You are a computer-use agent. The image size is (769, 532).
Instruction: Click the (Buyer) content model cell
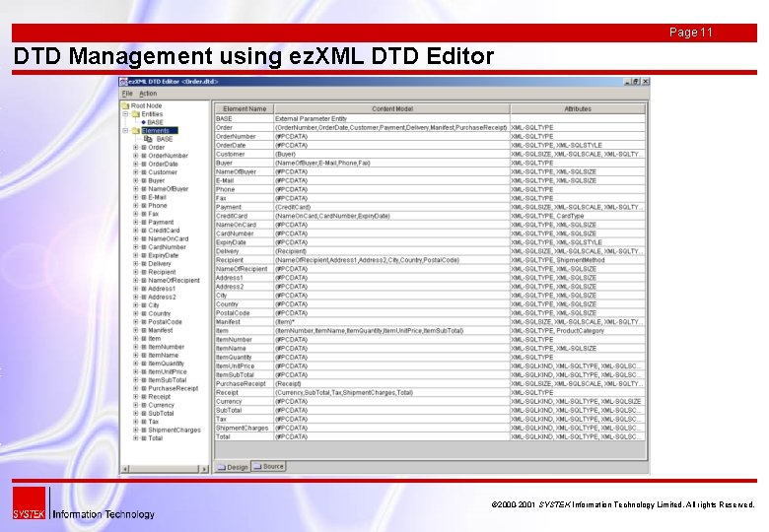pos(391,154)
